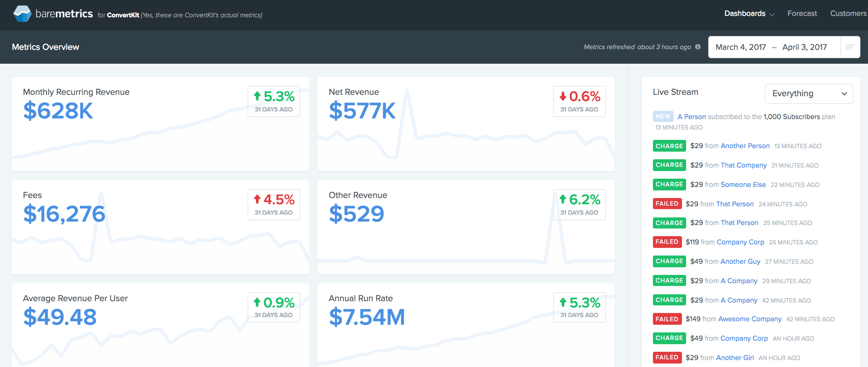Open the Someone Else customer link
The width and height of the screenshot is (868, 367).
tap(743, 185)
